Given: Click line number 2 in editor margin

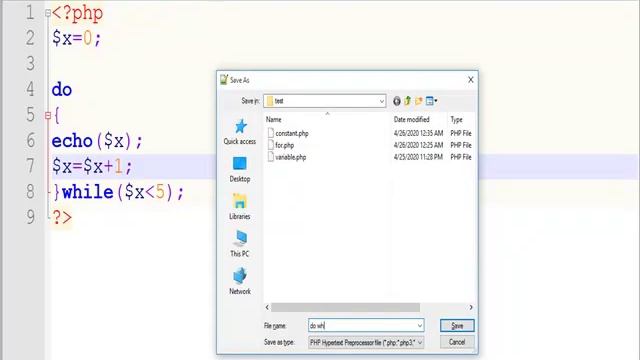Looking at the screenshot, I should [x=30, y=38].
